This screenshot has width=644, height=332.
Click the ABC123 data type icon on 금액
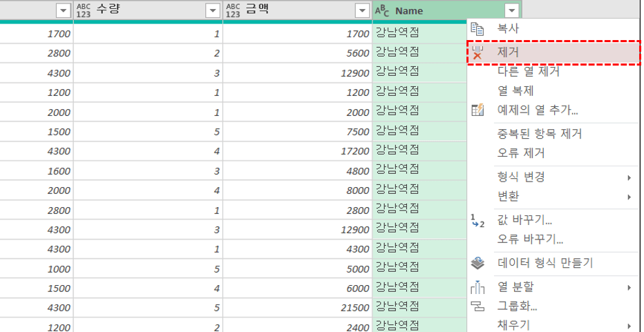(234, 10)
